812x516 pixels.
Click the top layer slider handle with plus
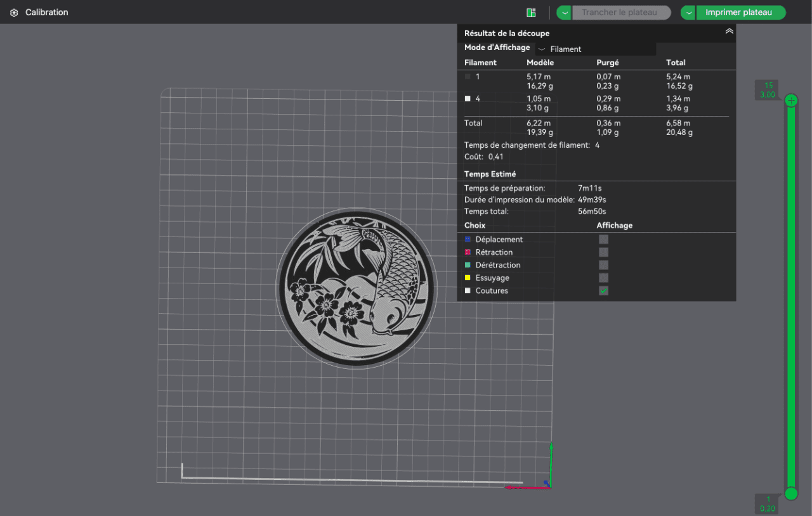coord(791,100)
